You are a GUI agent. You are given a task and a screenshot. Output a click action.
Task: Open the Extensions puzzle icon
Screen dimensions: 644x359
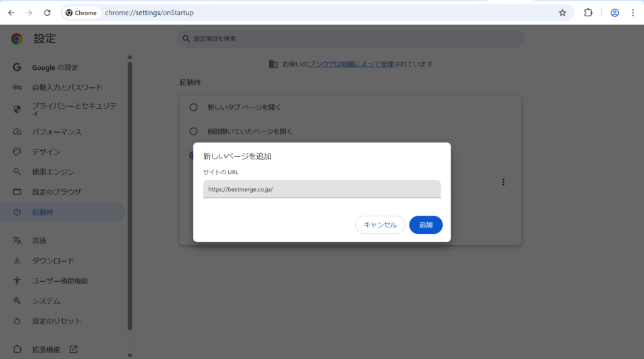pos(588,13)
